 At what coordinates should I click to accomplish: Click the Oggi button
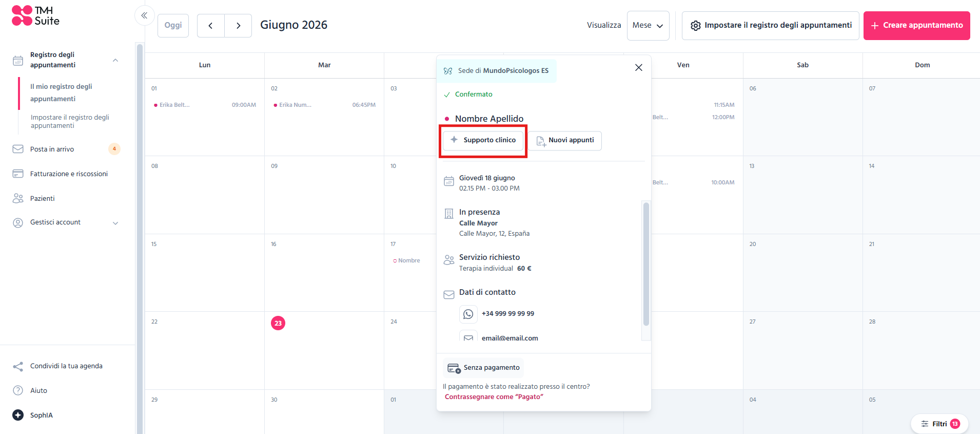click(x=173, y=26)
